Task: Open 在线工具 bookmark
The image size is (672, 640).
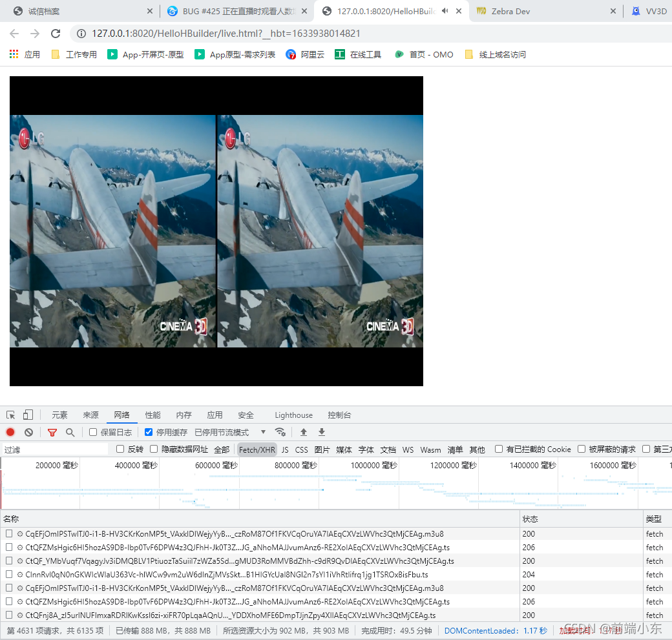Action: click(x=358, y=54)
